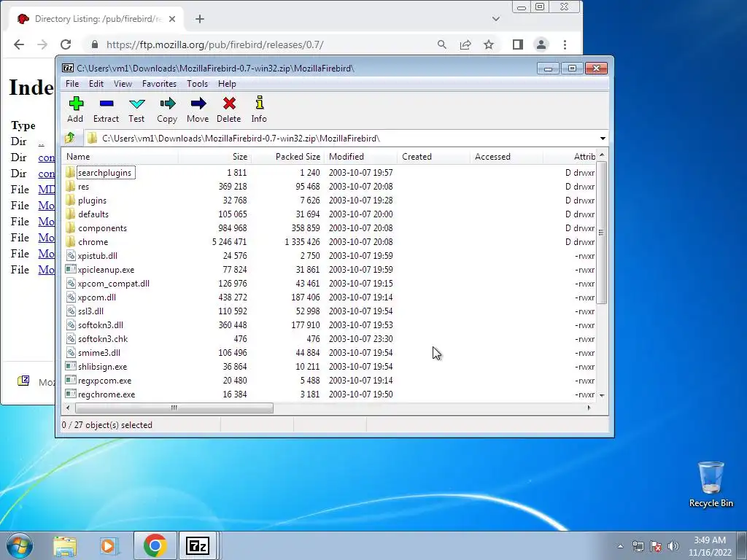
Task: Select the smime3.dll file
Action: click(99, 353)
